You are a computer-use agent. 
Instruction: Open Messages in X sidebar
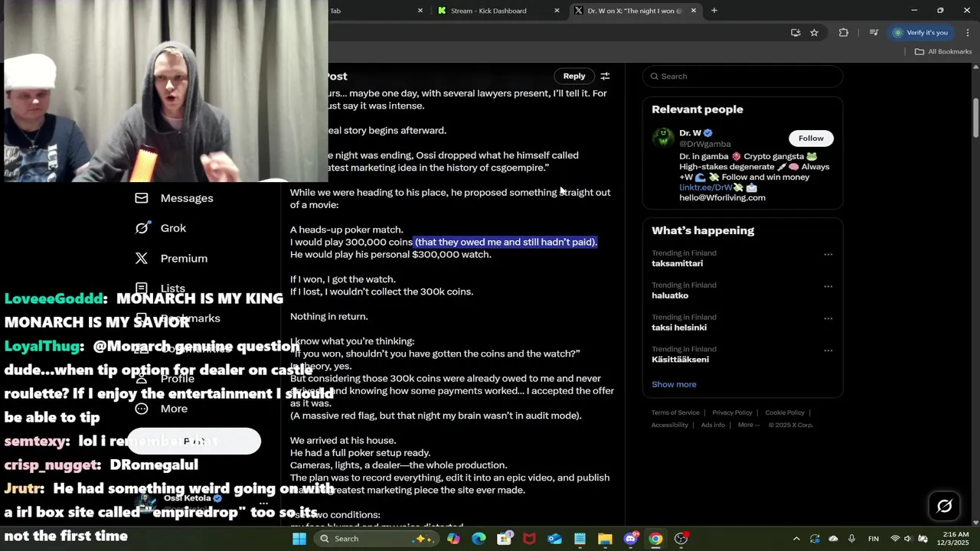pyautogui.click(x=175, y=198)
